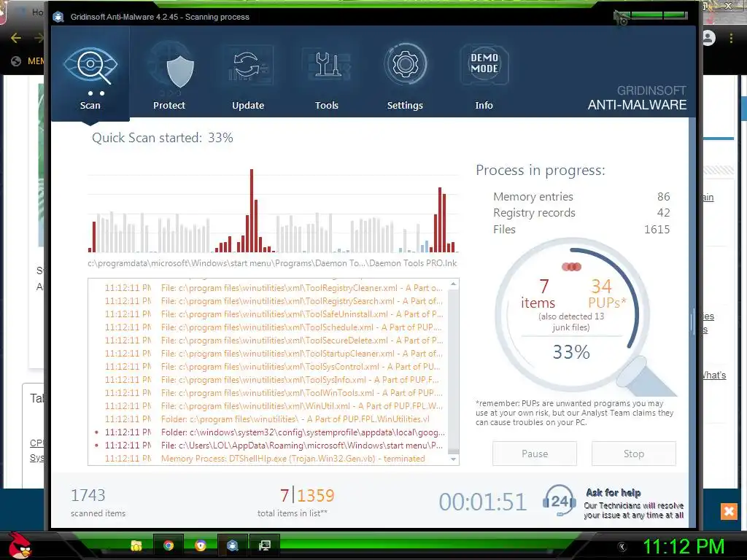Screen dimensions: 747x560
Task: Select the ToolSecureDelete.xml log entry
Action: [274, 341]
